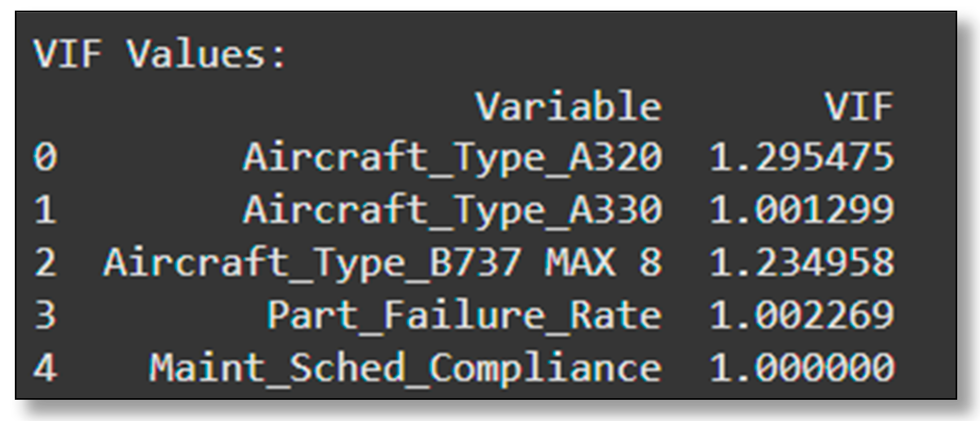Select the Part_Failure_Rate variable name
980x421 pixels.
click(x=464, y=315)
